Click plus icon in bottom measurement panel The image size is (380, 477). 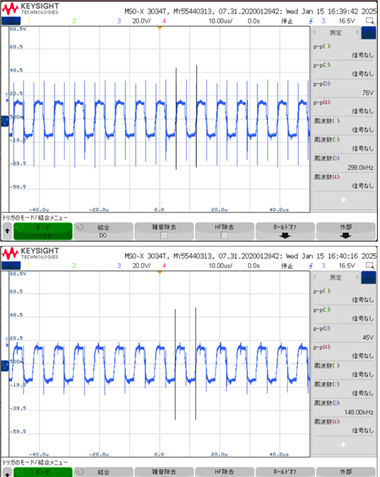[x=343, y=445]
